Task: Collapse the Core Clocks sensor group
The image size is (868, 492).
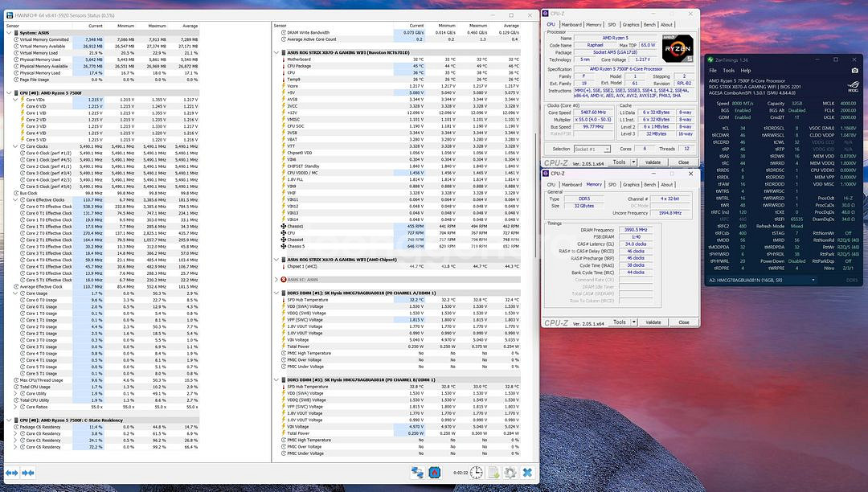Action: (15, 146)
